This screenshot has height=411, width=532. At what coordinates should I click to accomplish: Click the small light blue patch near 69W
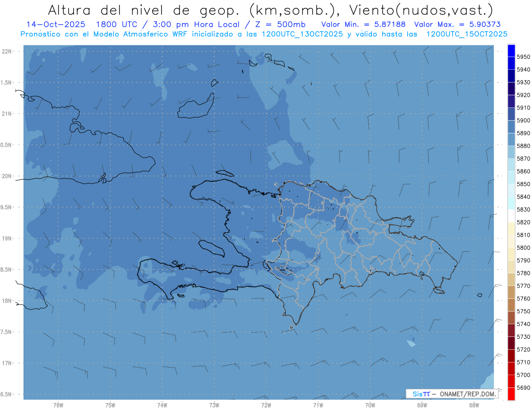pyautogui.click(x=411, y=343)
